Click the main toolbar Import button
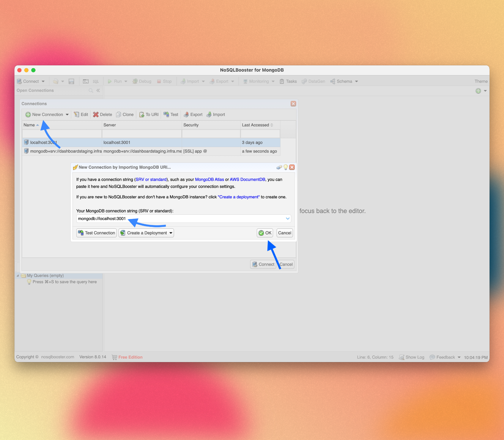The image size is (504, 440). coord(190,81)
